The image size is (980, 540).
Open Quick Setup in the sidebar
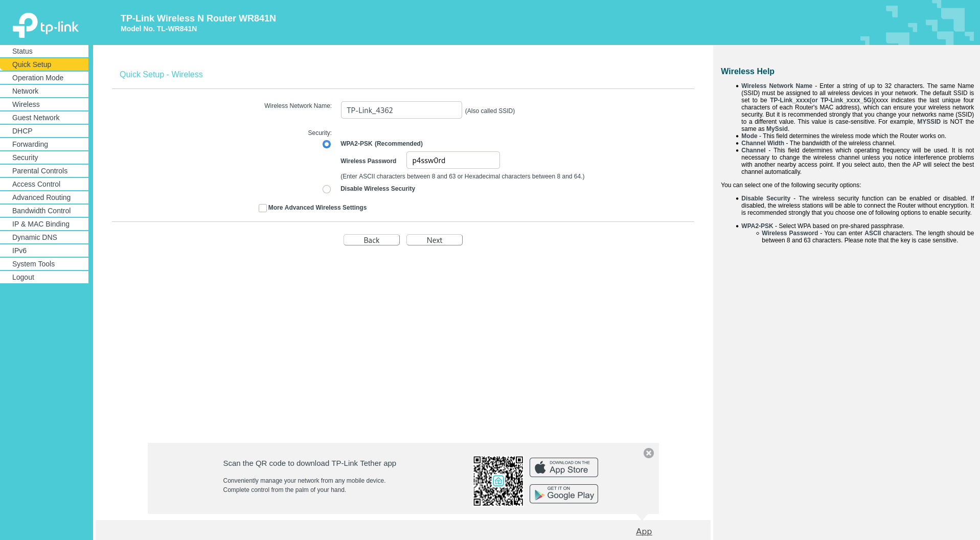point(44,64)
